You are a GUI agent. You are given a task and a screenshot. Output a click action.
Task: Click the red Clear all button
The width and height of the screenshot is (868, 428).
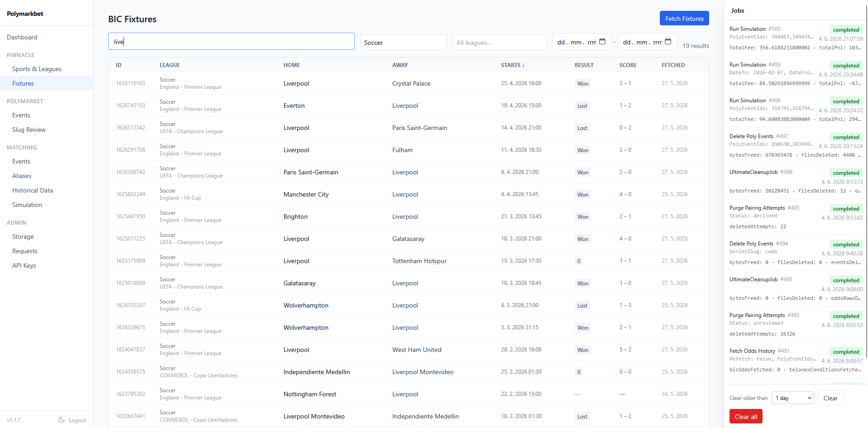[x=746, y=417]
